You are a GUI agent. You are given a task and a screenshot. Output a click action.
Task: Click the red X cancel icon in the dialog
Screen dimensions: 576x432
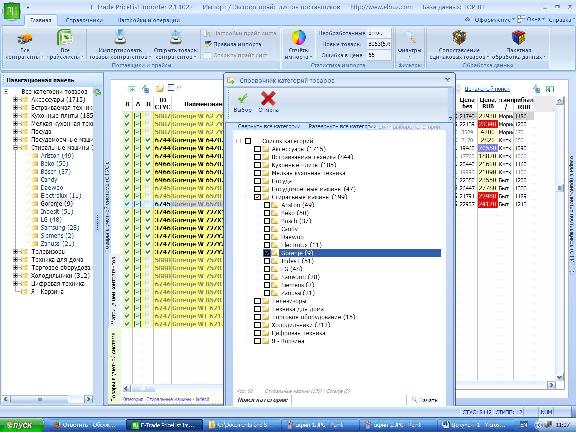pos(268,98)
